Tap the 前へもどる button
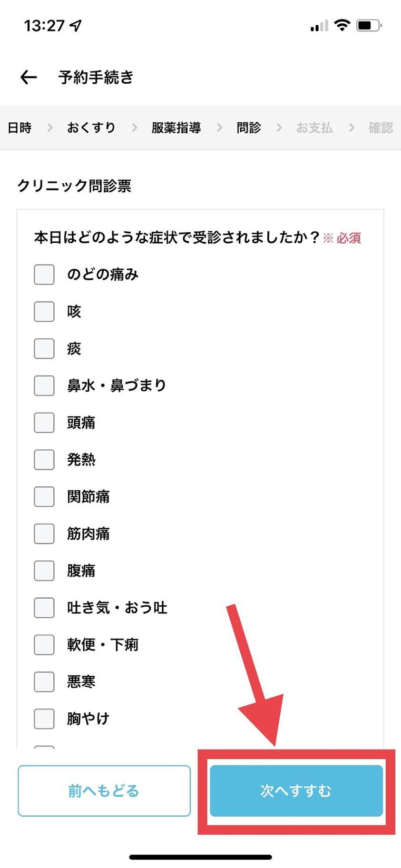This screenshot has width=401, height=868. coord(104,791)
